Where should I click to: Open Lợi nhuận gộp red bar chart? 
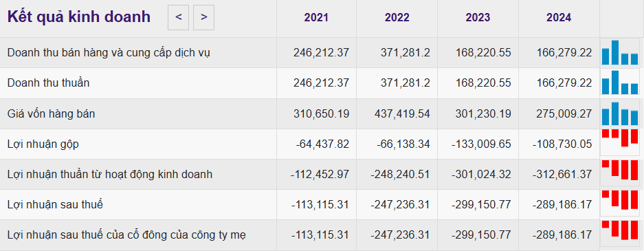pyautogui.click(x=620, y=142)
